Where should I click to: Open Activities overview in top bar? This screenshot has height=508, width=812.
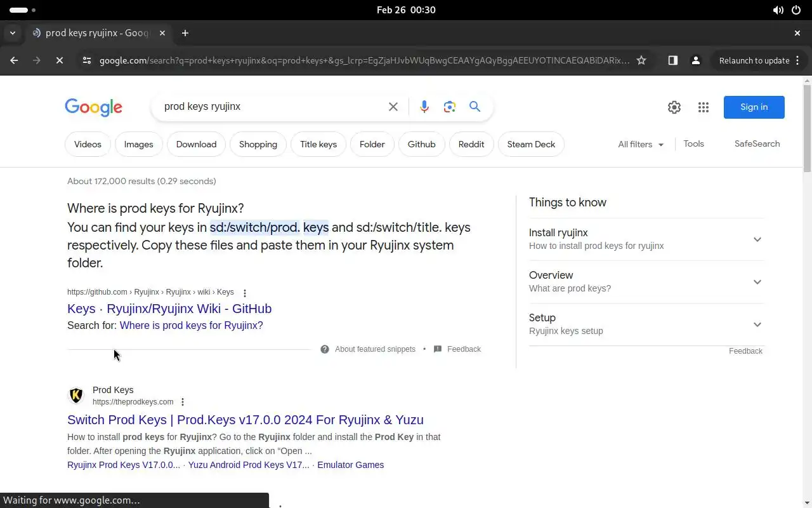[23, 10]
